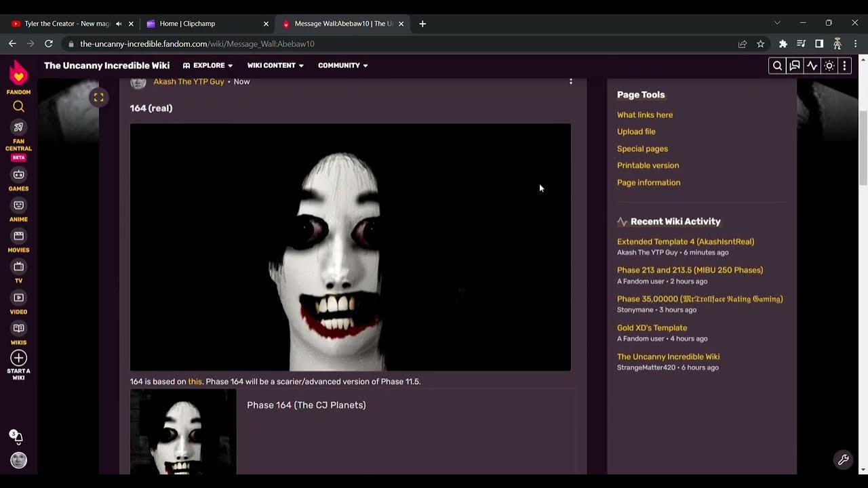Open recent activity icon in wiki header

812,66
